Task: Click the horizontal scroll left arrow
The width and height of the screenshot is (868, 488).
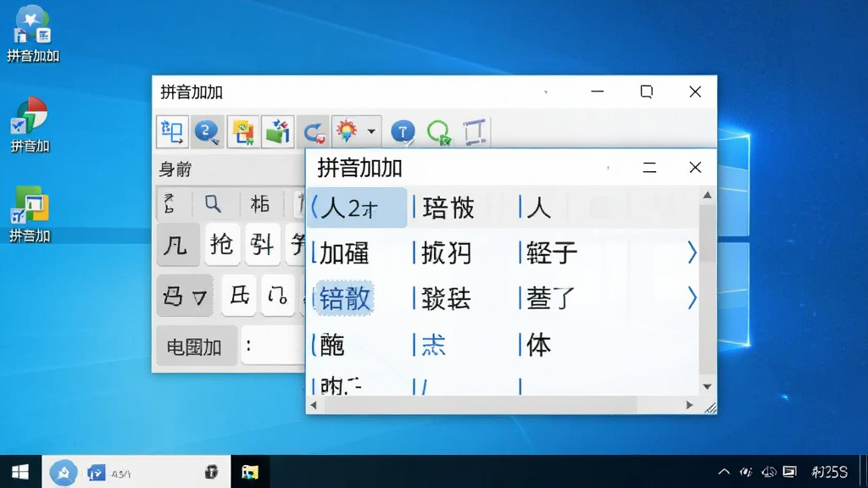Action: 314,405
